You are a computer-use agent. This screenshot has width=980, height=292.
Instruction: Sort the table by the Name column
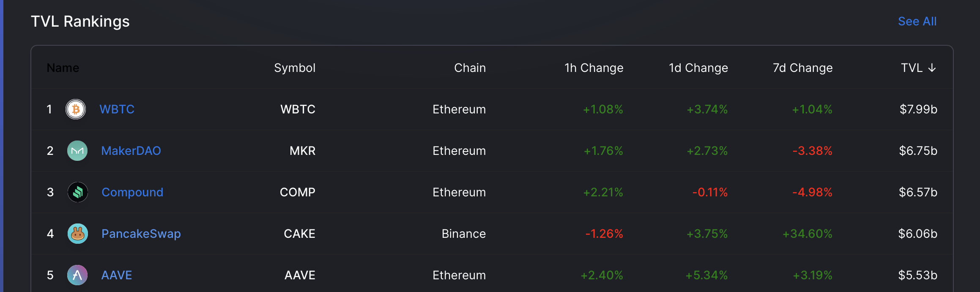[63, 68]
